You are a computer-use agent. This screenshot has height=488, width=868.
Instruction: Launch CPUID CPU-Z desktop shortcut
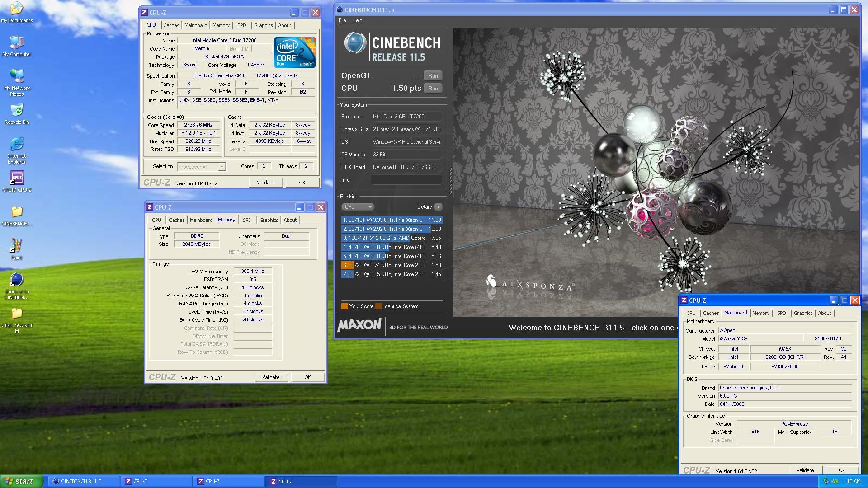pyautogui.click(x=17, y=182)
